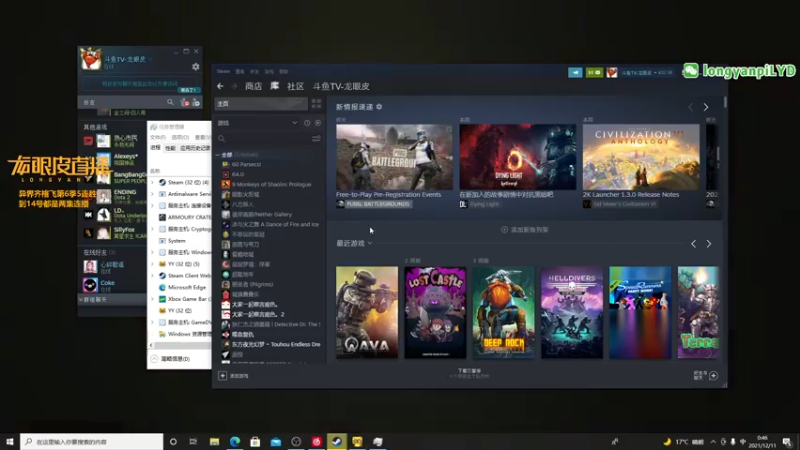Click add new shelf button
This screenshot has height=450, width=800.
coord(524,230)
